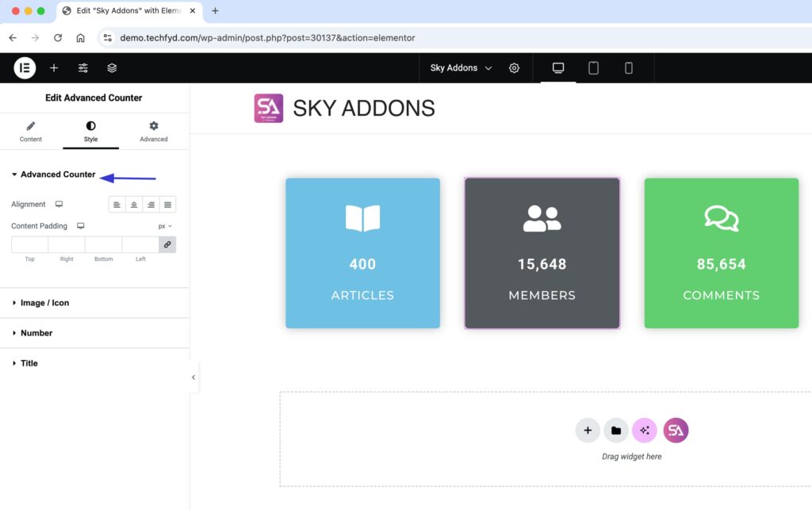This screenshot has height=510, width=812.
Task: Open AI sparkle builder button
Action: 645,430
